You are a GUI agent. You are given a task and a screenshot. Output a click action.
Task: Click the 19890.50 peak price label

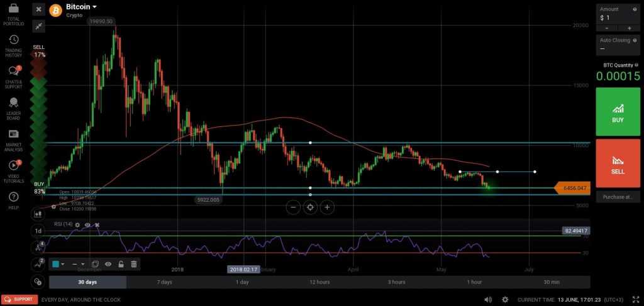point(101,21)
